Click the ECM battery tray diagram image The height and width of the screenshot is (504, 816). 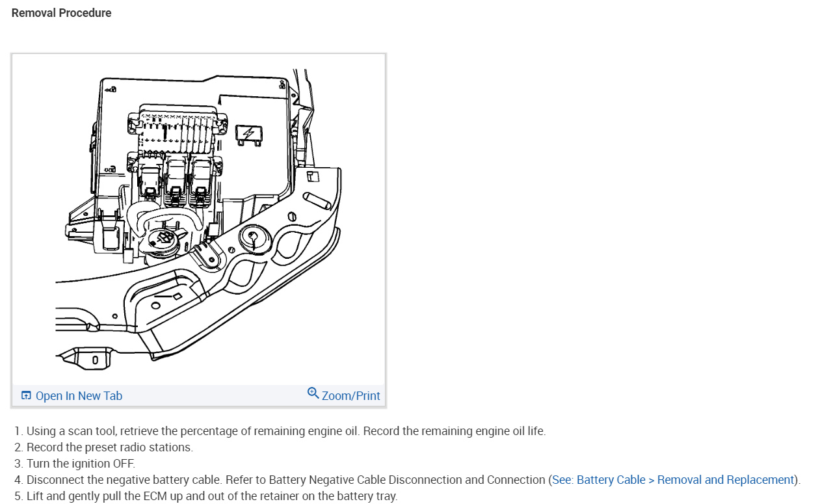pos(198,219)
